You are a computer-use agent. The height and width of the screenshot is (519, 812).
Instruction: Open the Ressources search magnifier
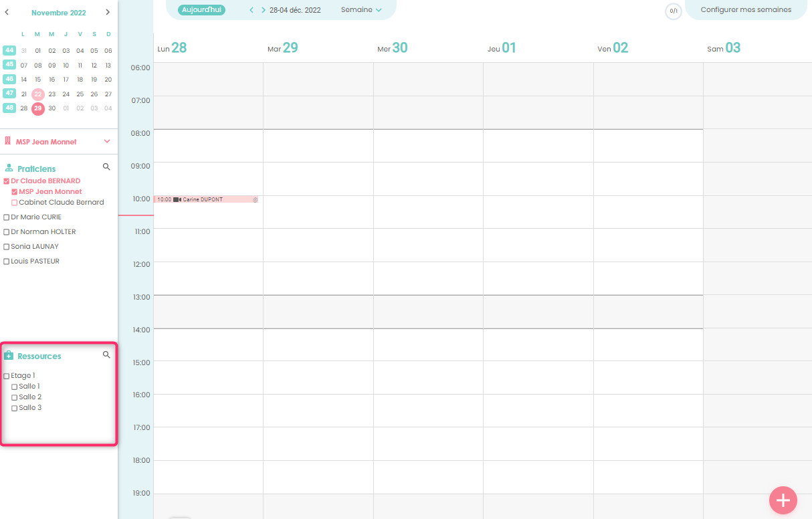[x=106, y=355]
